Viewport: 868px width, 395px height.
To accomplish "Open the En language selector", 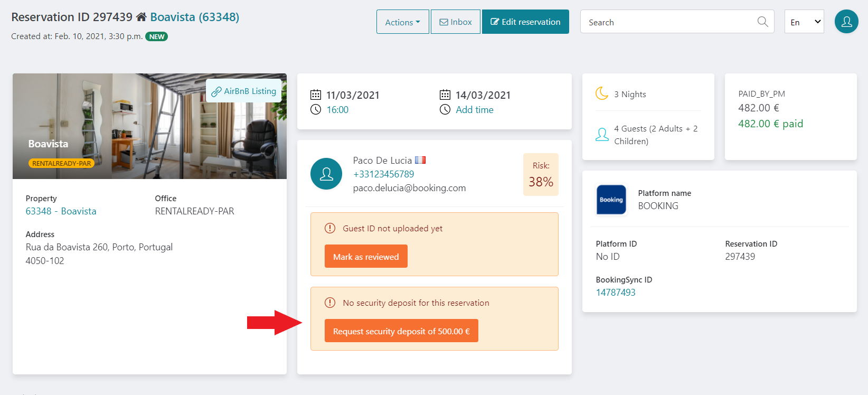I will [x=804, y=22].
